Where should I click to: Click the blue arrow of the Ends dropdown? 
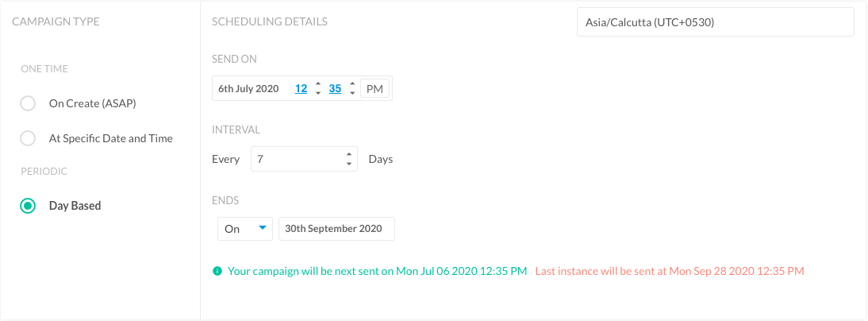pos(263,228)
